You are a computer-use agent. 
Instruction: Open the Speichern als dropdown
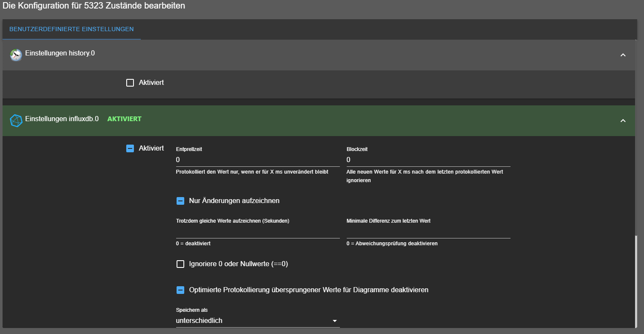point(258,321)
